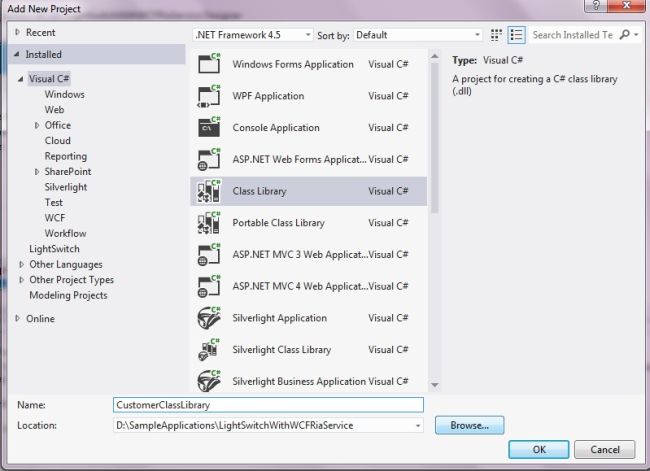Switch to medium icons list view
The width and height of the screenshot is (650, 471).
[x=516, y=35]
